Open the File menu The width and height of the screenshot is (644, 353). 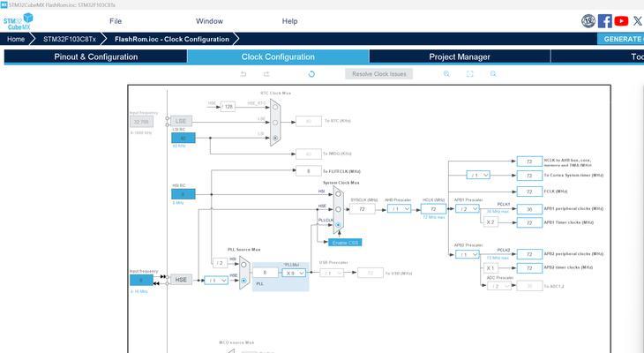(x=116, y=21)
